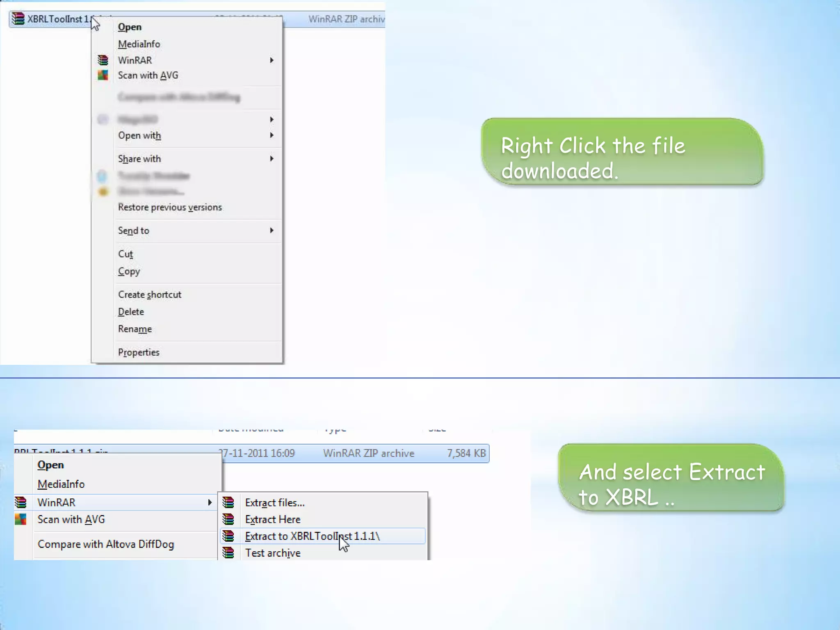The height and width of the screenshot is (630, 840).
Task: Choose Create shortcut menu entry
Action: click(x=150, y=294)
